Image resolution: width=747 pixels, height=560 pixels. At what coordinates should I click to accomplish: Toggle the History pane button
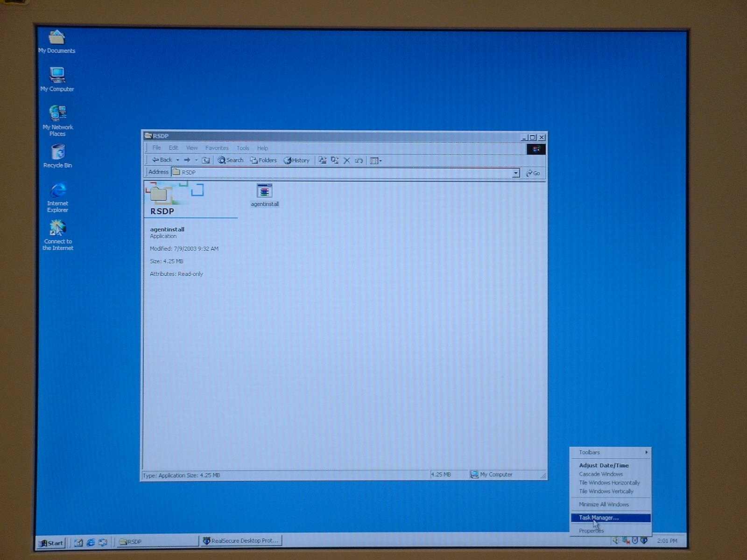click(x=296, y=160)
